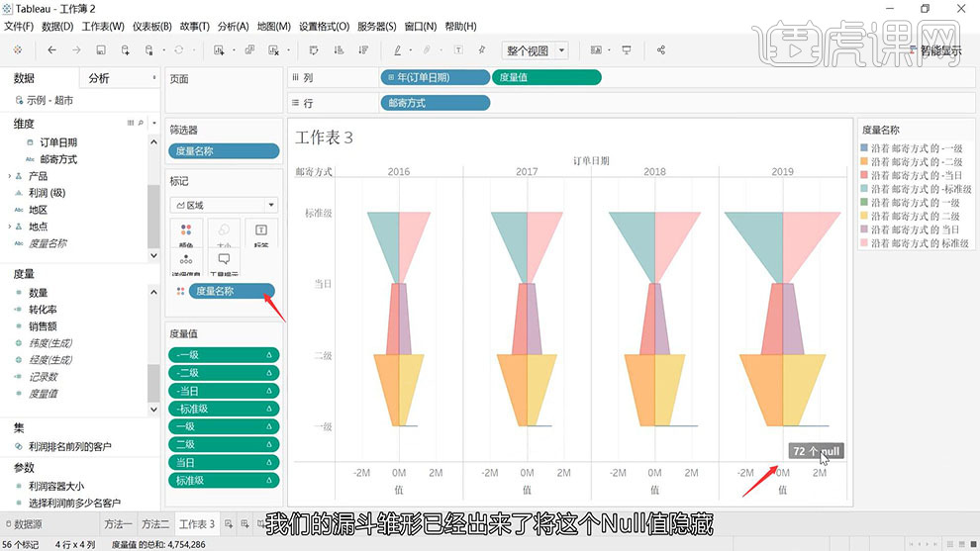Image resolution: width=980 pixels, height=551 pixels.
Task: Click the -标准级 measure value pill
Action: pyautogui.click(x=224, y=410)
